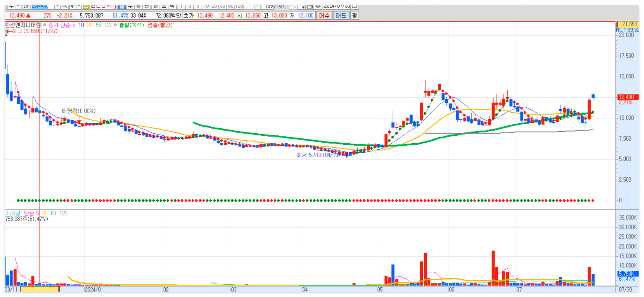Image resolution: width=644 pixels, height=297 pixels.
Task: Select the bid quote 12,480
Action: (x=226, y=16)
